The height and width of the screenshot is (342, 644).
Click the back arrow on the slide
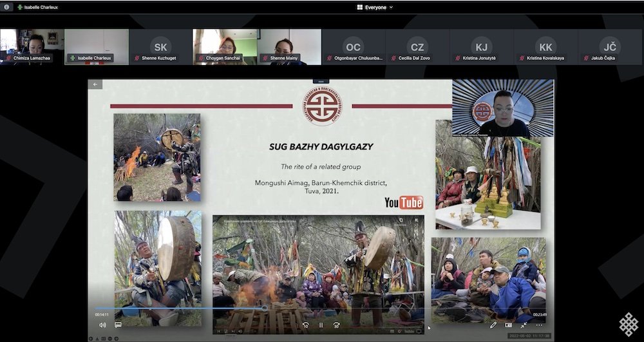95,84
